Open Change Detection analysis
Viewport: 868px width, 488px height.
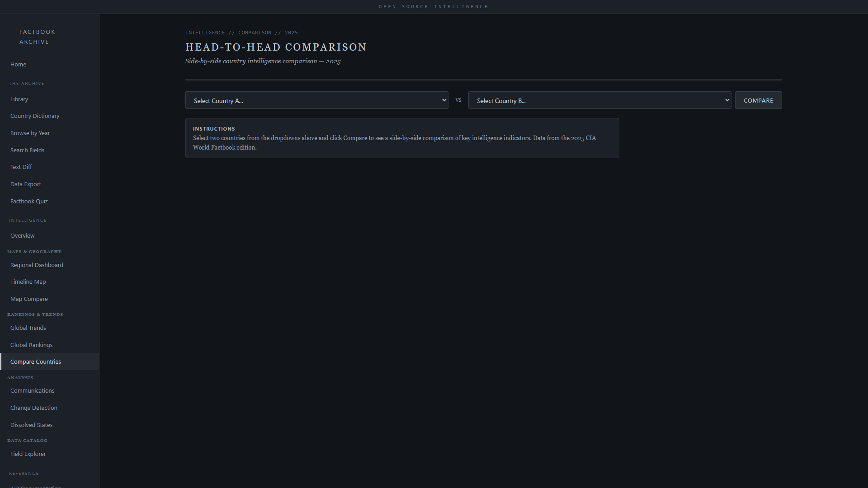[x=34, y=408]
